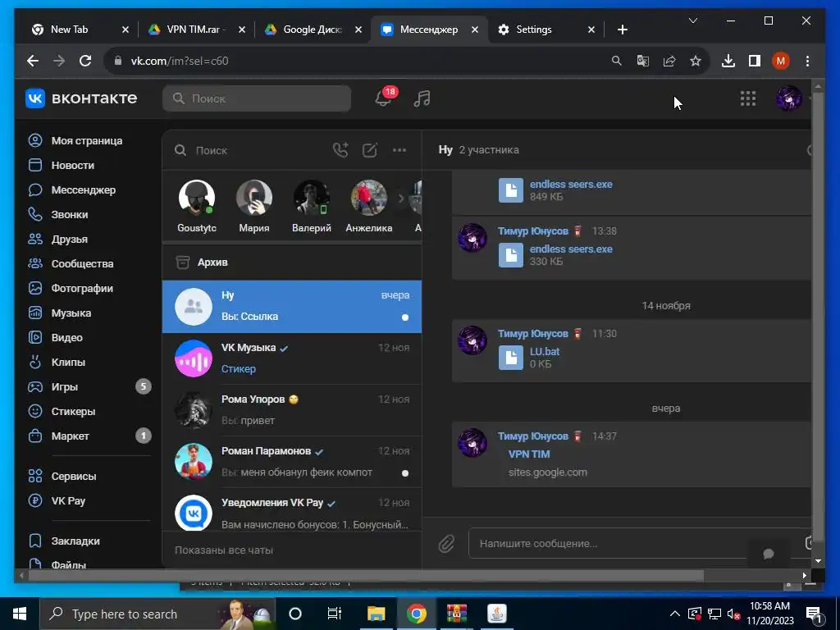Open the Chrome profile M avatar

tap(781, 61)
